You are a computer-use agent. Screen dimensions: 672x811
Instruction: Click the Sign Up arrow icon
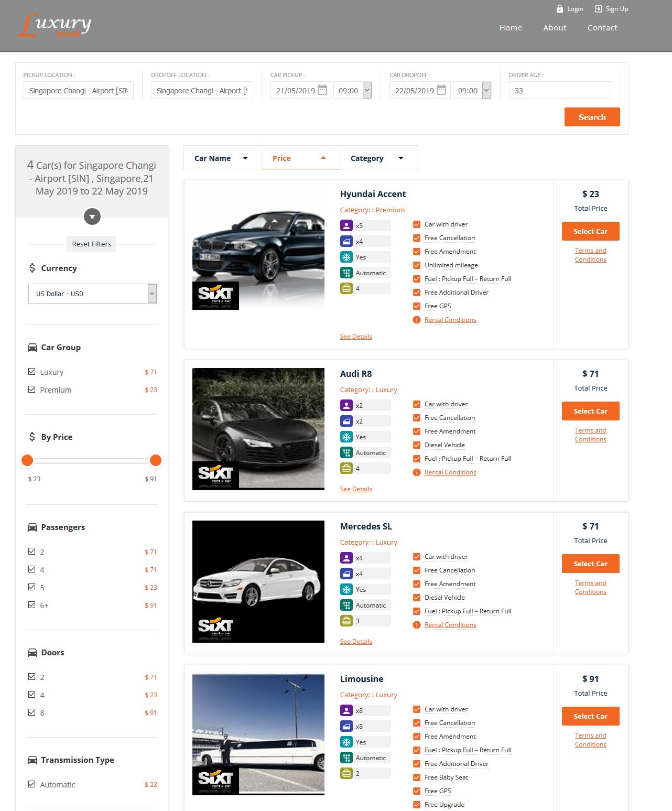pos(598,9)
